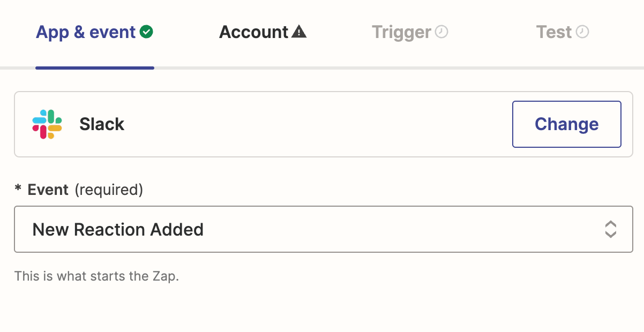Click the clock icon beside Test
This screenshot has height=332, width=644.
click(582, 32)
